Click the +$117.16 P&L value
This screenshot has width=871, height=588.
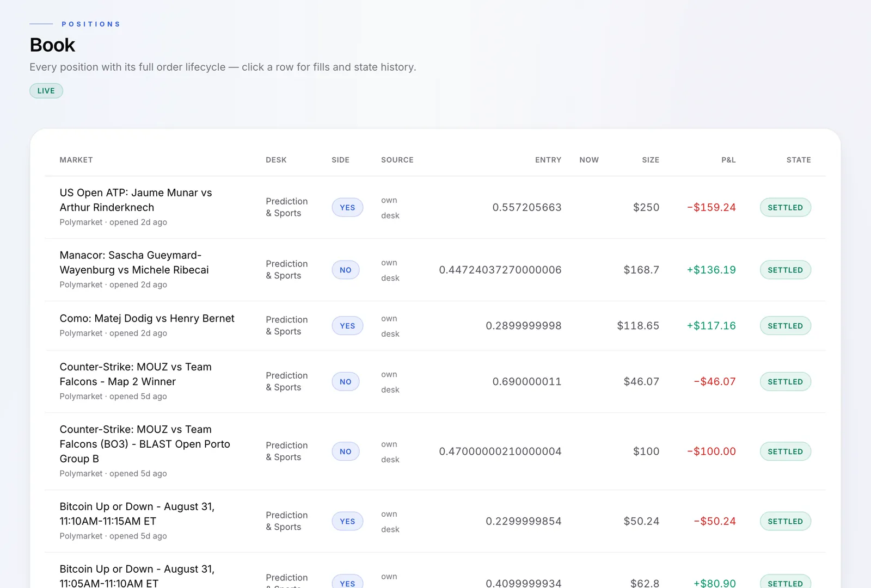click(x=711, y=326)
